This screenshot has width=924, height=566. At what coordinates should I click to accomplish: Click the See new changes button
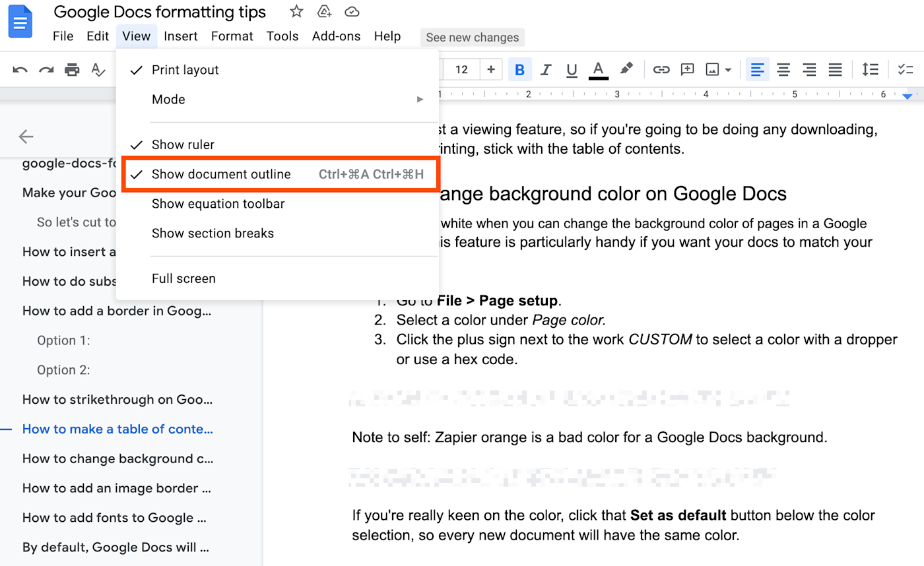point(473,38)
